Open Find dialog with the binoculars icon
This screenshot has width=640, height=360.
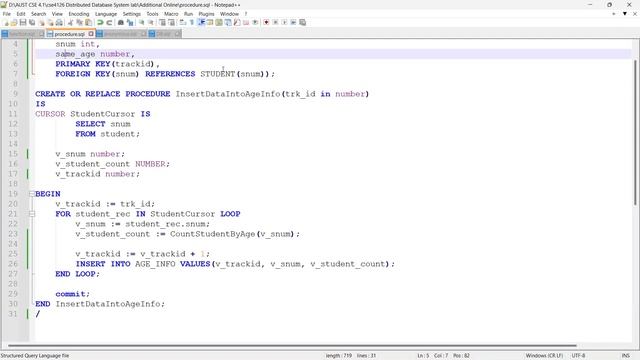tap(121, 22)
